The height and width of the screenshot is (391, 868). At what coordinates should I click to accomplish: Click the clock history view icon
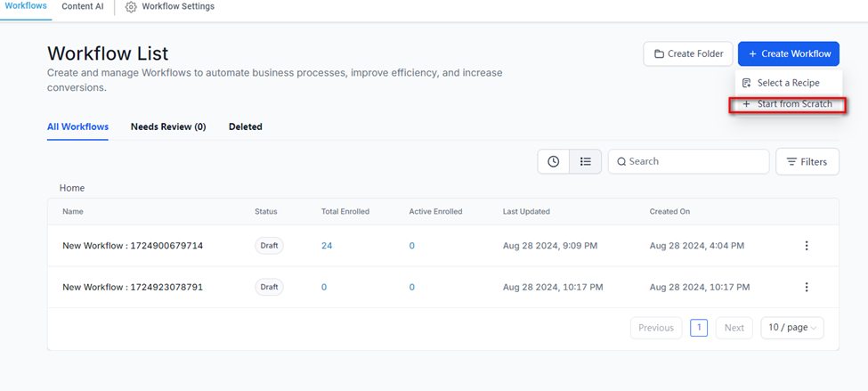[554, 161]
